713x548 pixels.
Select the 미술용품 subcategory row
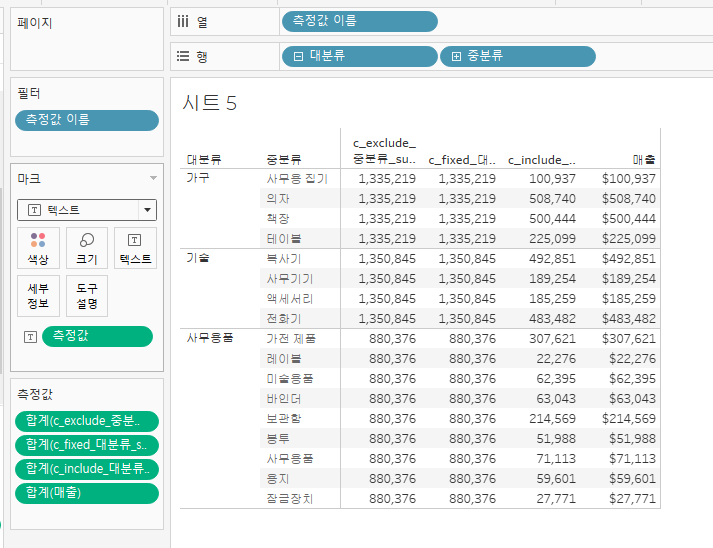pos(290,379)
